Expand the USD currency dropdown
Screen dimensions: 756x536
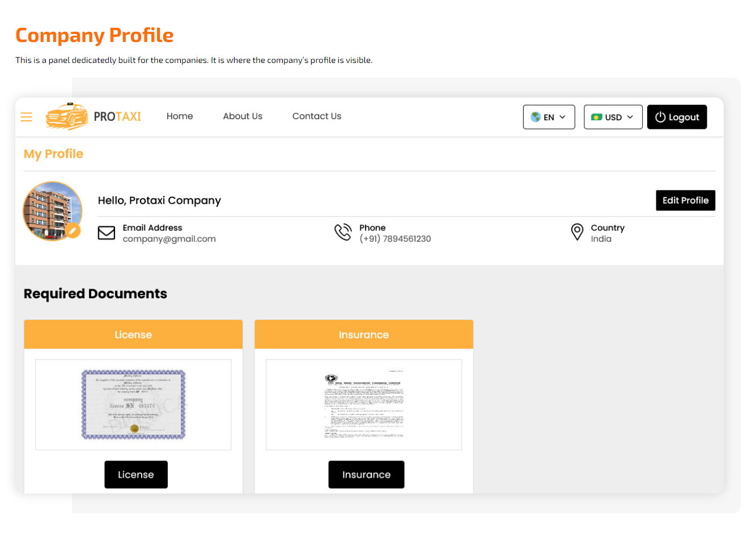click(x=613, y=117)
